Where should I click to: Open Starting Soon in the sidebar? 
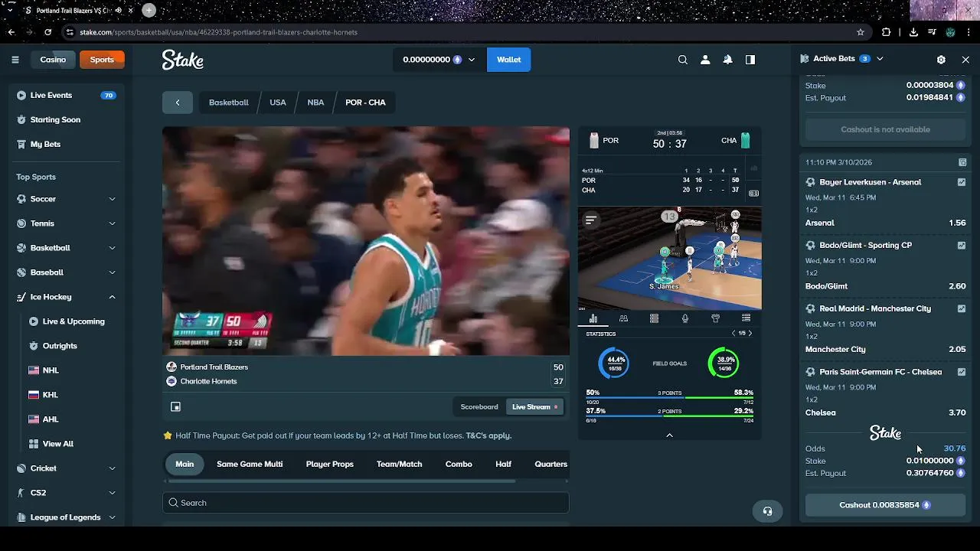pos(66,120)
